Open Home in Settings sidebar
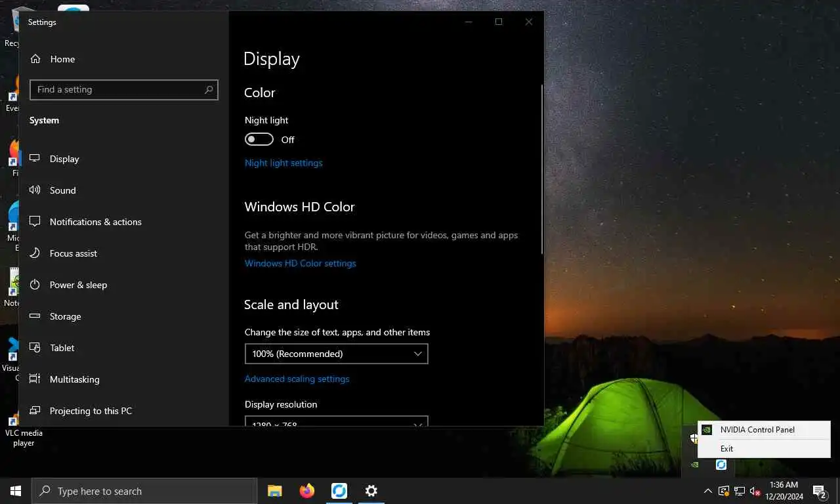The image size is (840, 504). [52, 59]
